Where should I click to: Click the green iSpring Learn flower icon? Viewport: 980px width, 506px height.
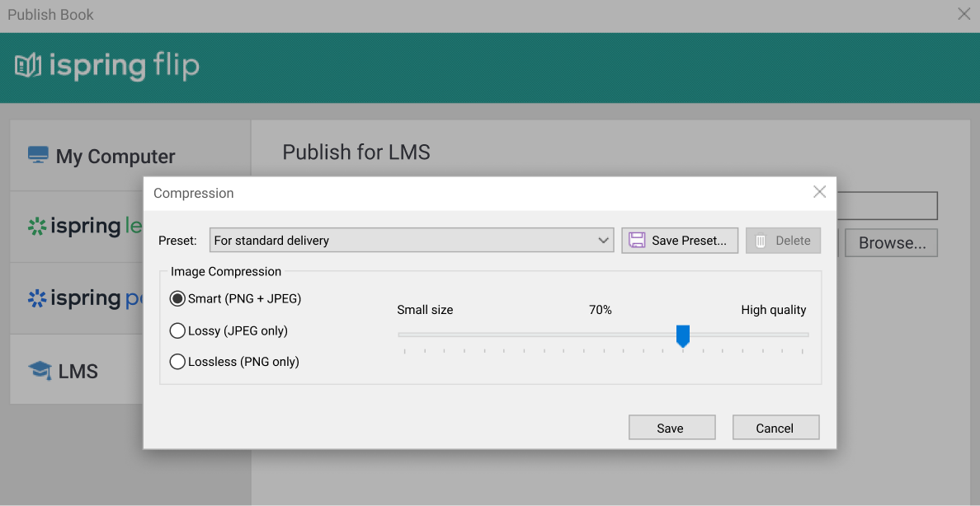[35, 226]
